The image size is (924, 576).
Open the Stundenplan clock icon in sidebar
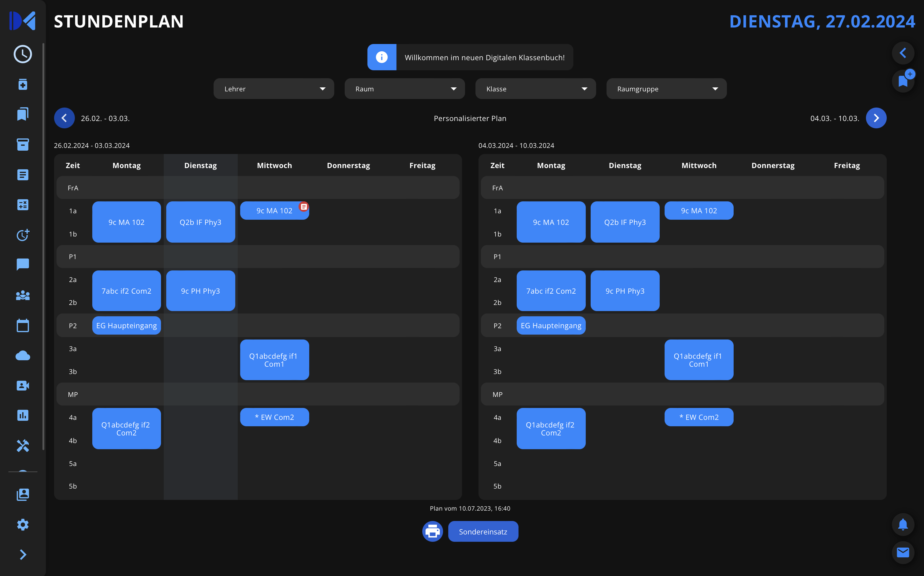coord(23,54)
